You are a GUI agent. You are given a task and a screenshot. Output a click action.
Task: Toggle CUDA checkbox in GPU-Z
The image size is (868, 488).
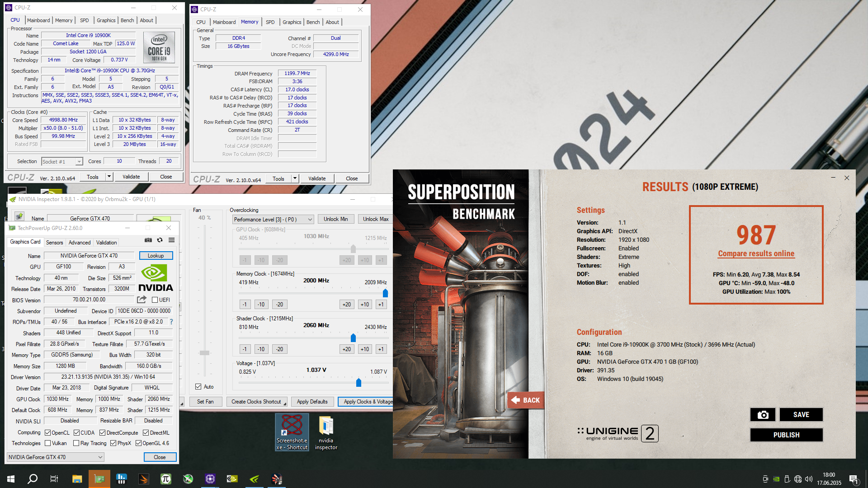point(76,432)
